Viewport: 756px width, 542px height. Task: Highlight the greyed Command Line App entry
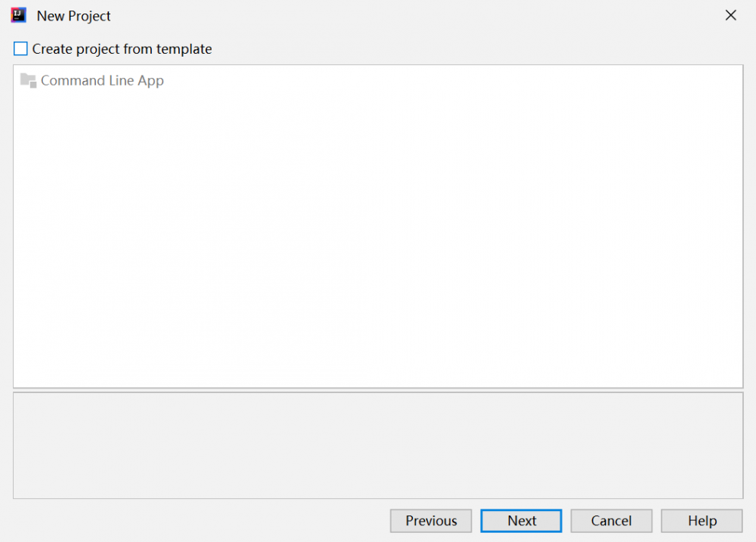click(x=102, y=80)
